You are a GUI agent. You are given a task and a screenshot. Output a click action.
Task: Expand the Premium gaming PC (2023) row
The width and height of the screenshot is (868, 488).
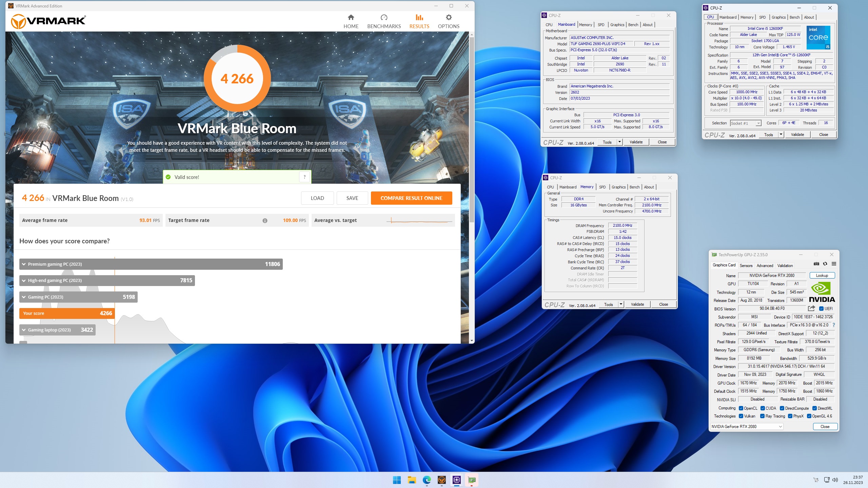pos(151,264)
